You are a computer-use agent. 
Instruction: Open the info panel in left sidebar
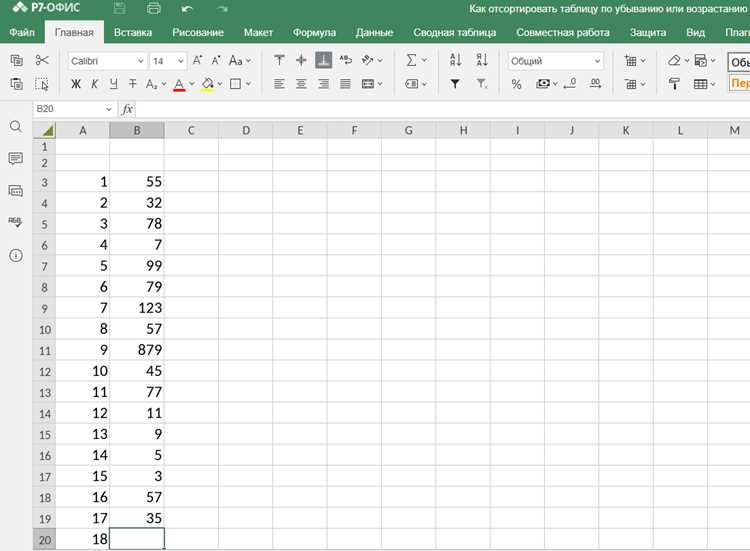(x=16, y=255)
